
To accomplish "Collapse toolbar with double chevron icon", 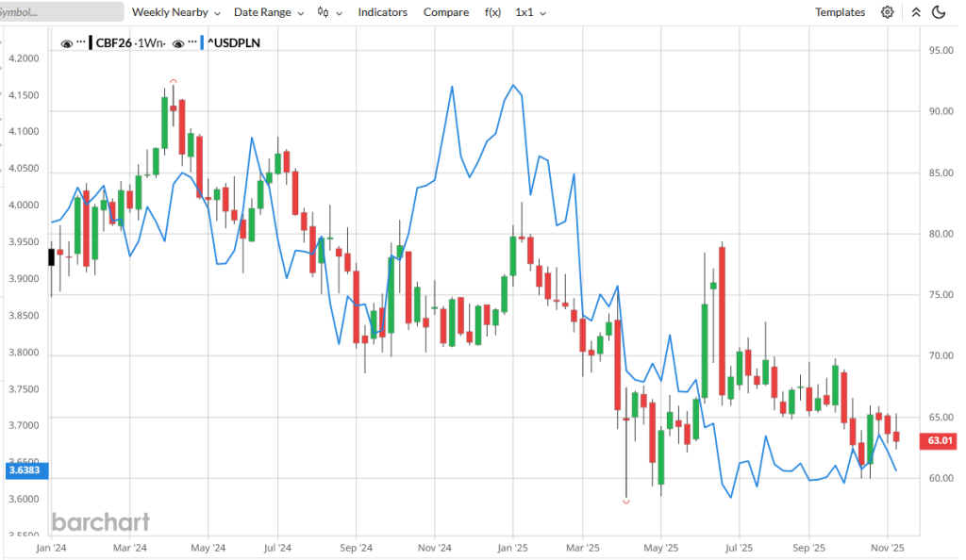I will coord(915,12).
